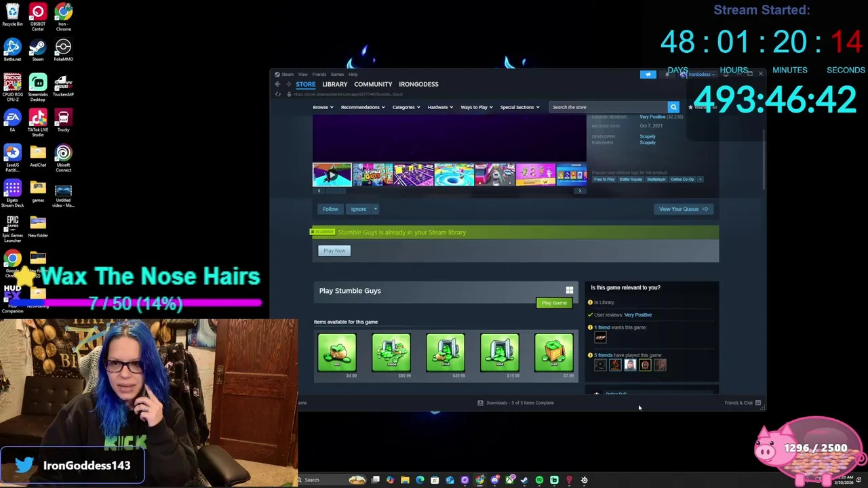
Task: Expand the Recommendations dropdown
Action: tap(363, 107)
